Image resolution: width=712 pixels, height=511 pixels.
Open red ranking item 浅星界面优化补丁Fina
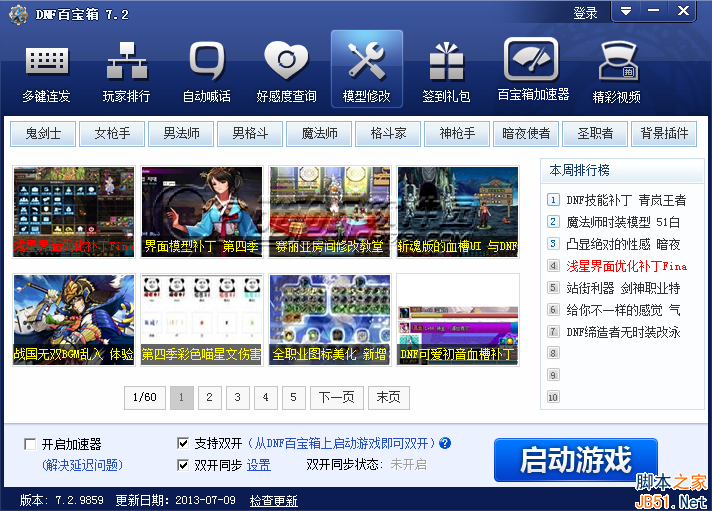pos(627,266)
